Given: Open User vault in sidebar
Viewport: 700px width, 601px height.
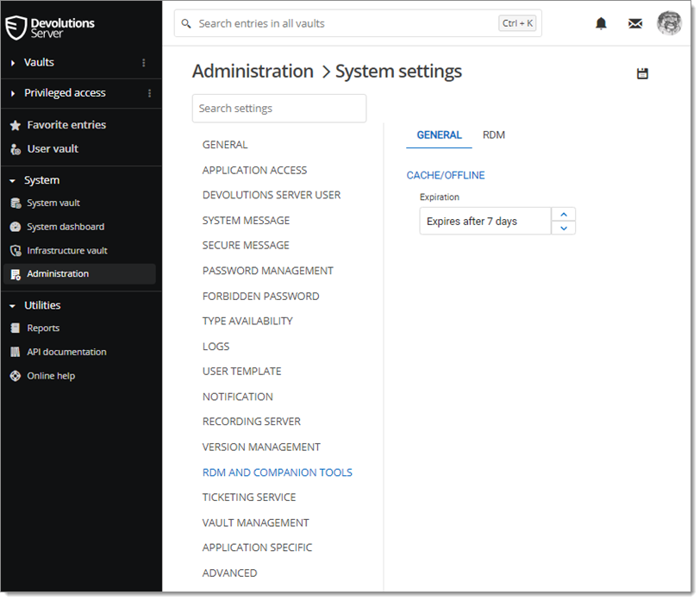Looking at the screenshot, I should tap(53, 149).
